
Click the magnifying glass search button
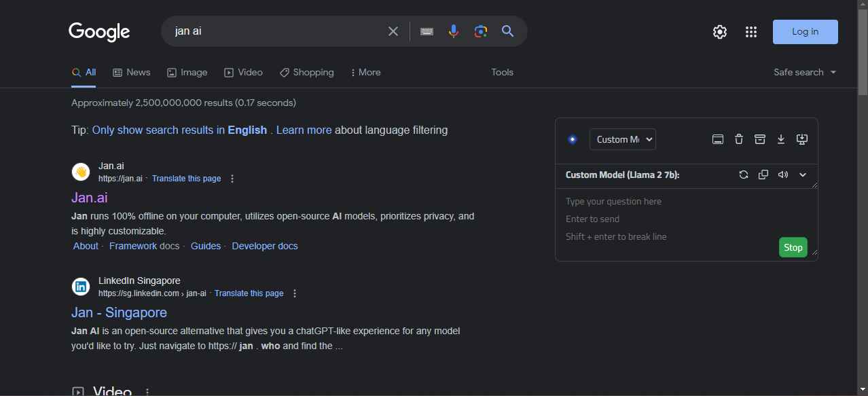pyautogui.click(x=508, y=31)
